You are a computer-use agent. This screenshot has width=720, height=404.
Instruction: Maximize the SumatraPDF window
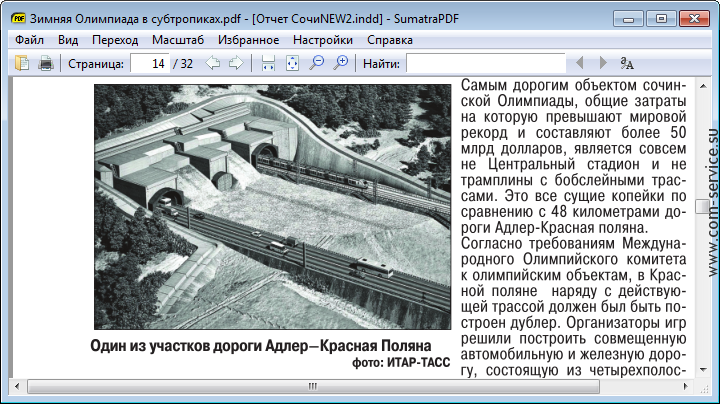(661, 19)
